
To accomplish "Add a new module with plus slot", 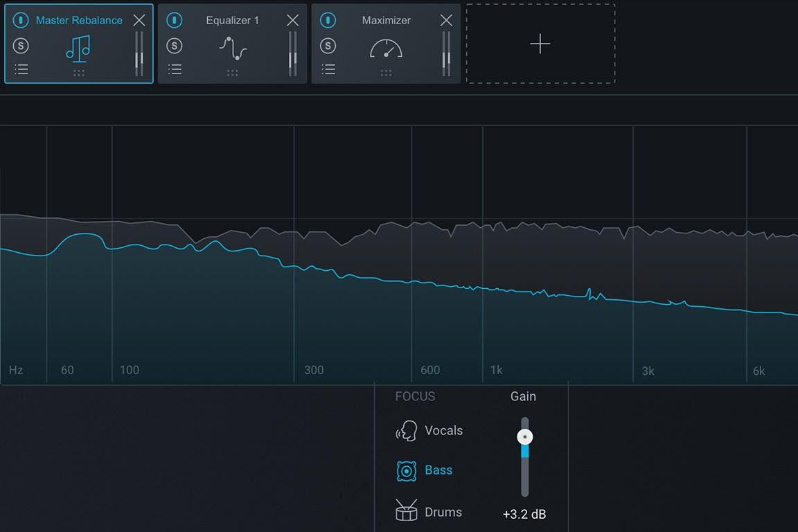I will point(540,44).
